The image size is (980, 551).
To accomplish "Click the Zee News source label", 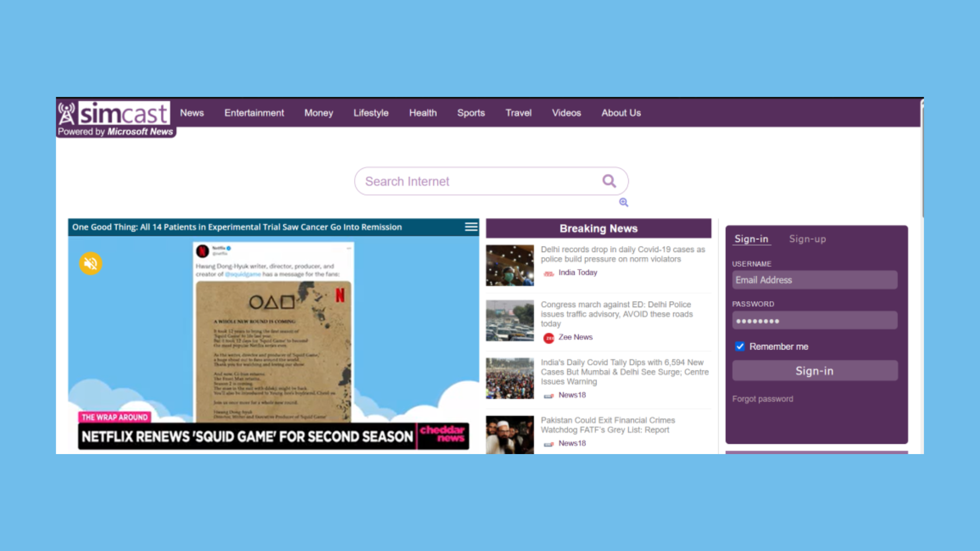I will [x=575, y=337].
